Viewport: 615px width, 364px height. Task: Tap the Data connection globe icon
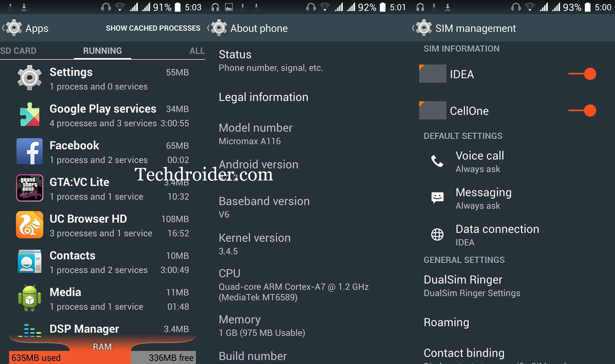coord(437,234)
